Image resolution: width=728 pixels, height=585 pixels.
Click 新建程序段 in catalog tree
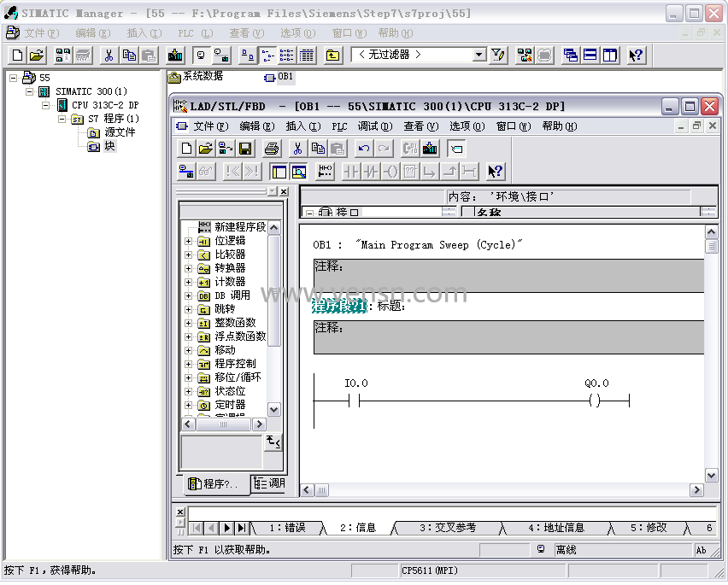tap(240, 227)
